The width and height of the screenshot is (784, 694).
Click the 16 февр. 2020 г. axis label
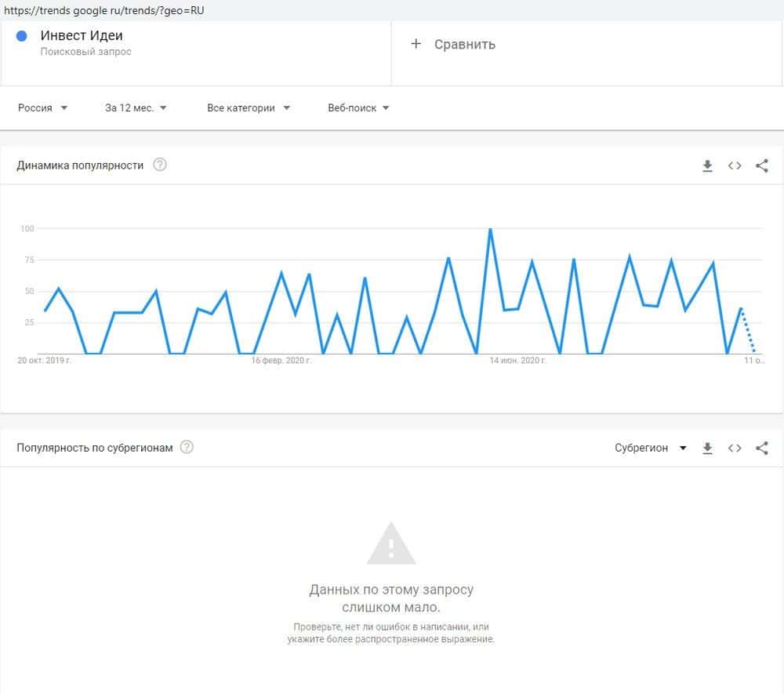pos(281,361)
